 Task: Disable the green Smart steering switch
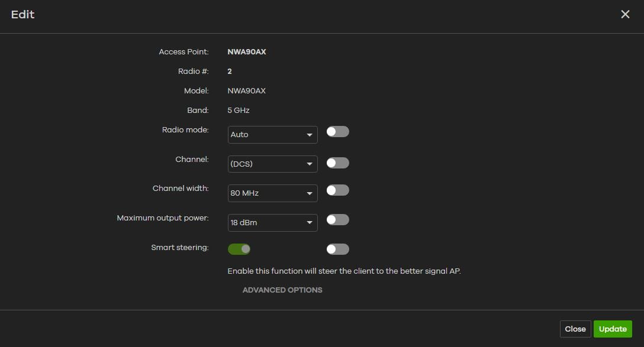click(x=239, y=249)
